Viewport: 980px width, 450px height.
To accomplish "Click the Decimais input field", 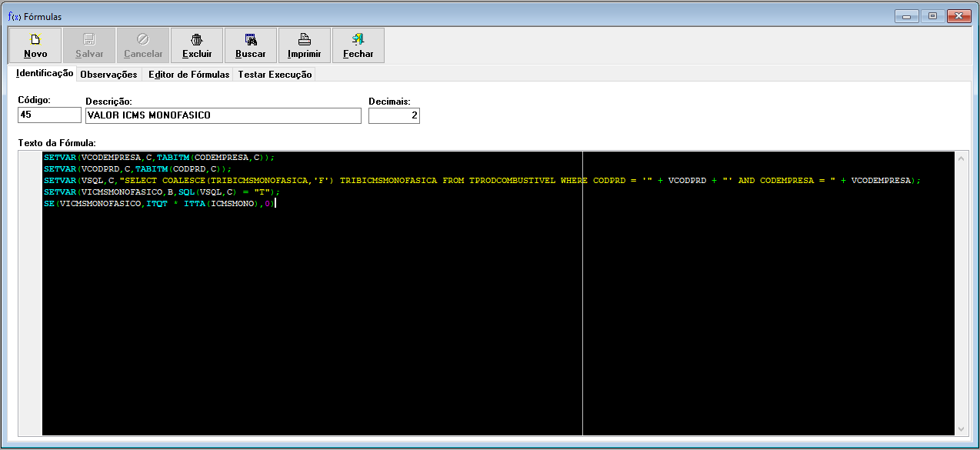I will 394,115.
